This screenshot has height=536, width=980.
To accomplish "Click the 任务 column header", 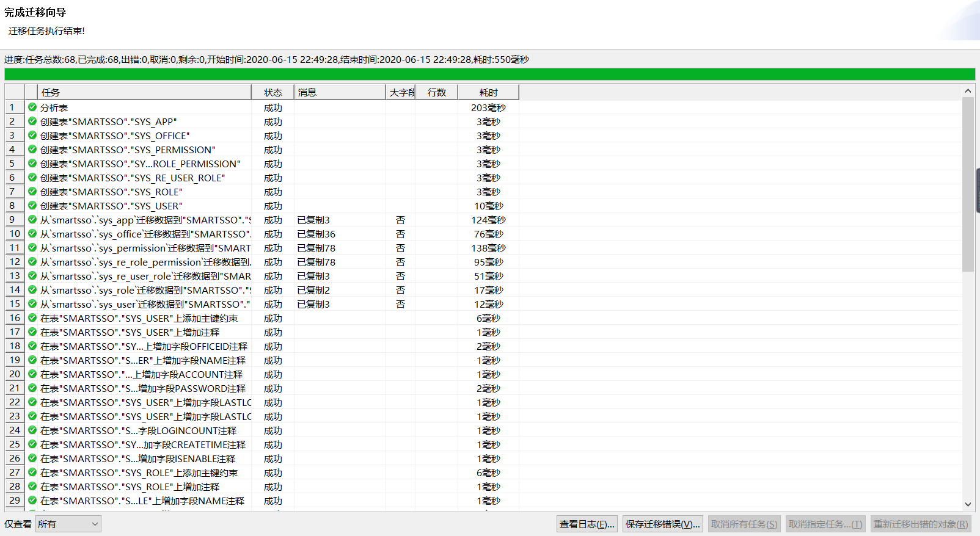I will pos(144,92).
